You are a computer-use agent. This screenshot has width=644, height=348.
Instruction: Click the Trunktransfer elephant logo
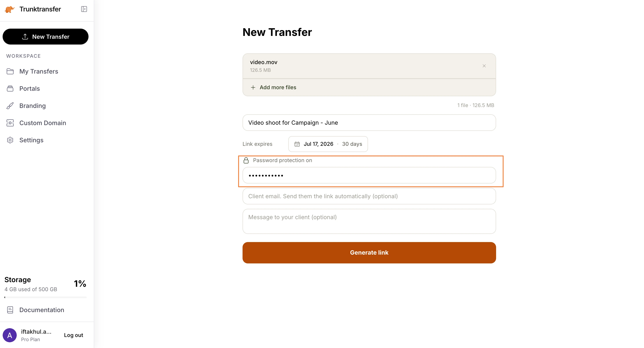10,9
